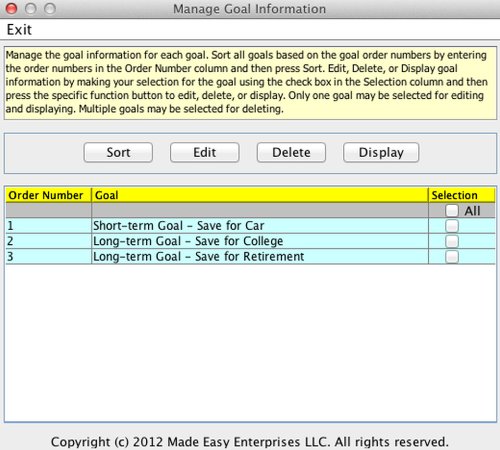Click the empty order number cell in the gray row
This screenshot has height=450, width=500.
pyautogui.click(x=49, y=210)
